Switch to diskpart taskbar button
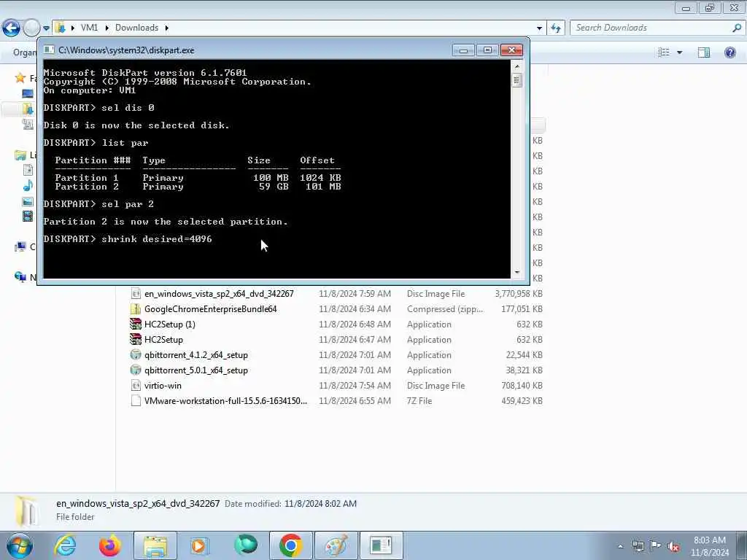This screenshot has width=747, height=560. (x=381, y=545)
